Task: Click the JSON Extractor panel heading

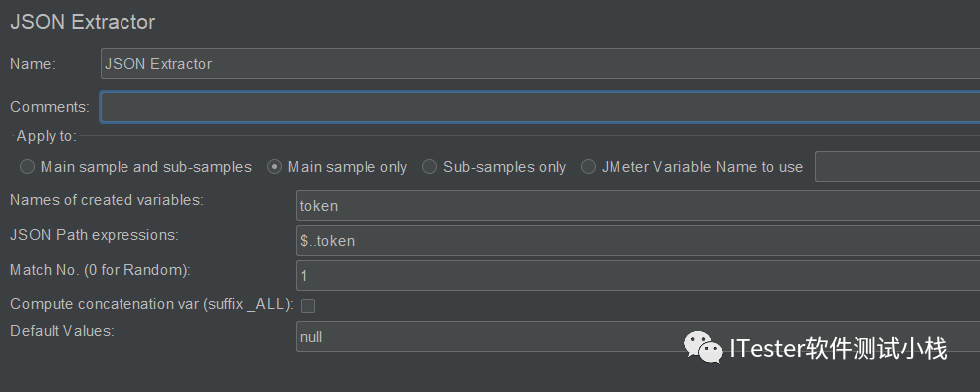Action: coord(83,22)
